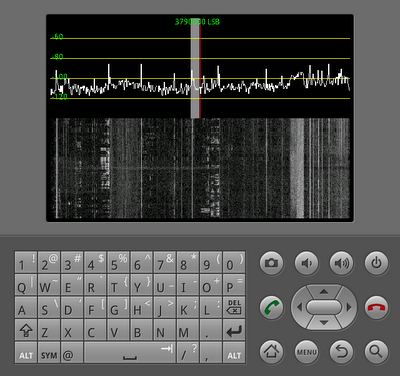This screenshot has height=376, width=400.
Task: Open options with the MENU button
Action: [306, 352]
